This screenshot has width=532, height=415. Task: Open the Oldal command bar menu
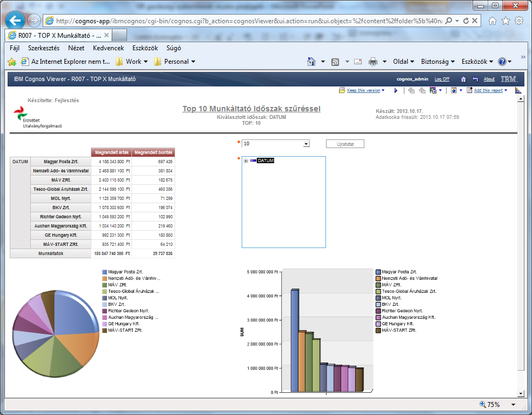pyautogui.click(x=403, y=62)
